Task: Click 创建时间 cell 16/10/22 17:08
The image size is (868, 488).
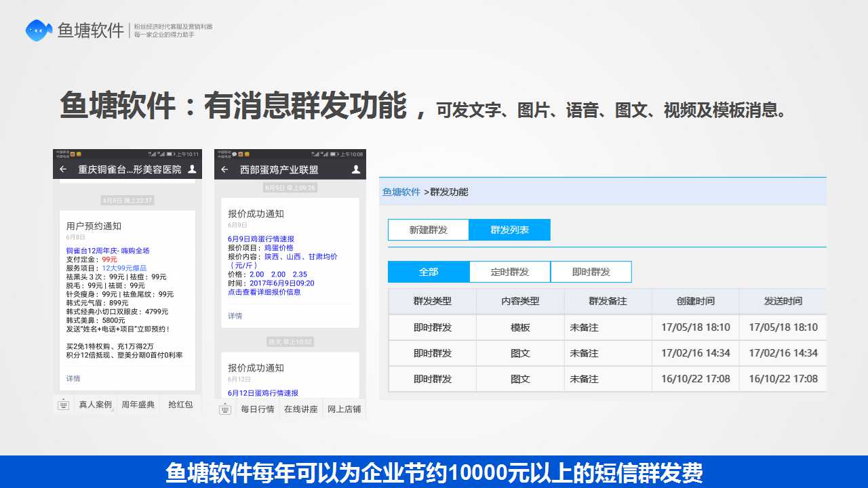Action: [696, 379]
